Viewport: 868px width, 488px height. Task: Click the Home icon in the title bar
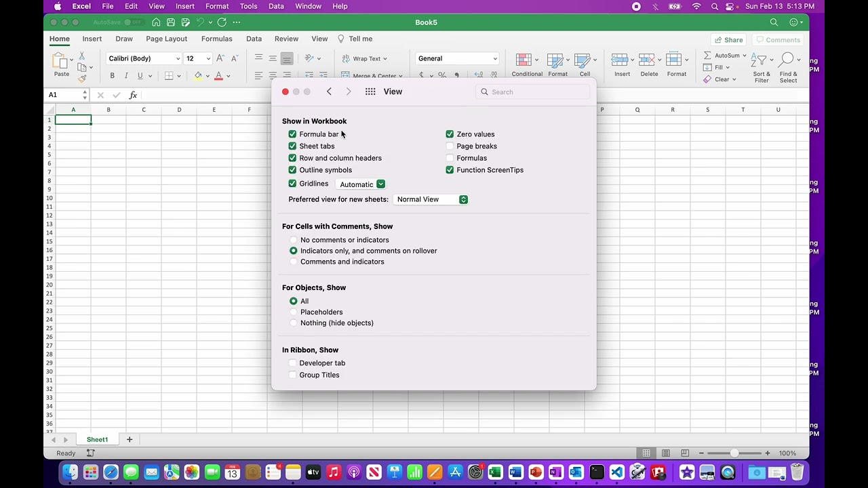point(156,22)
